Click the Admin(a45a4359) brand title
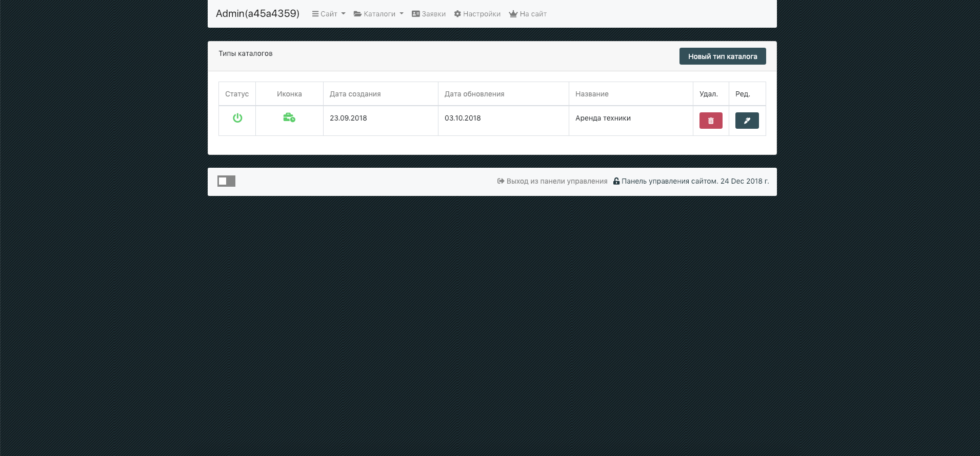980x456 pixels. pyautogui.click(x=257, y=13)
